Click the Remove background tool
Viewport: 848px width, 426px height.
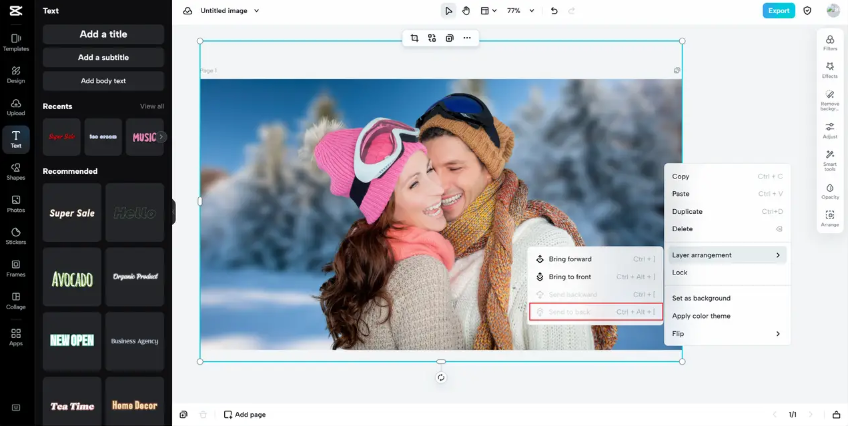coord(830,100)
